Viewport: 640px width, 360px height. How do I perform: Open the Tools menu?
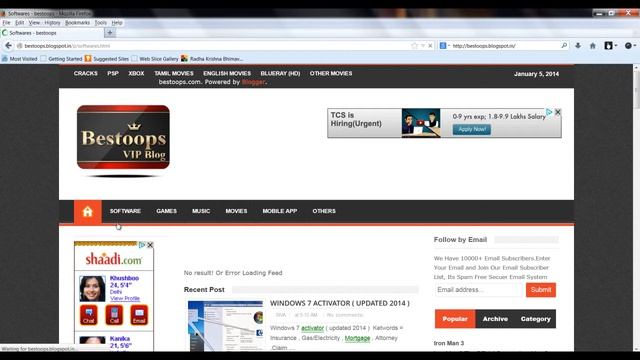point(101,23)
